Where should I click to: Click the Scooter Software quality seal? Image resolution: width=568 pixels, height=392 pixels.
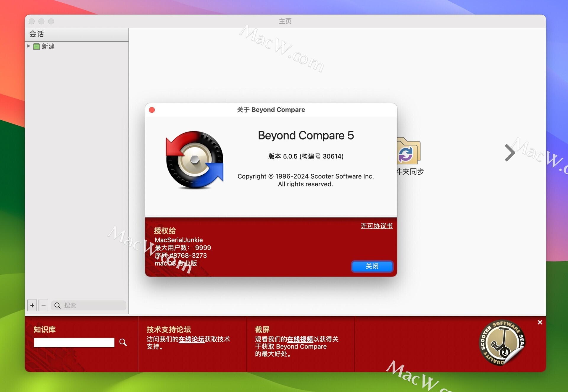point(502,343)
